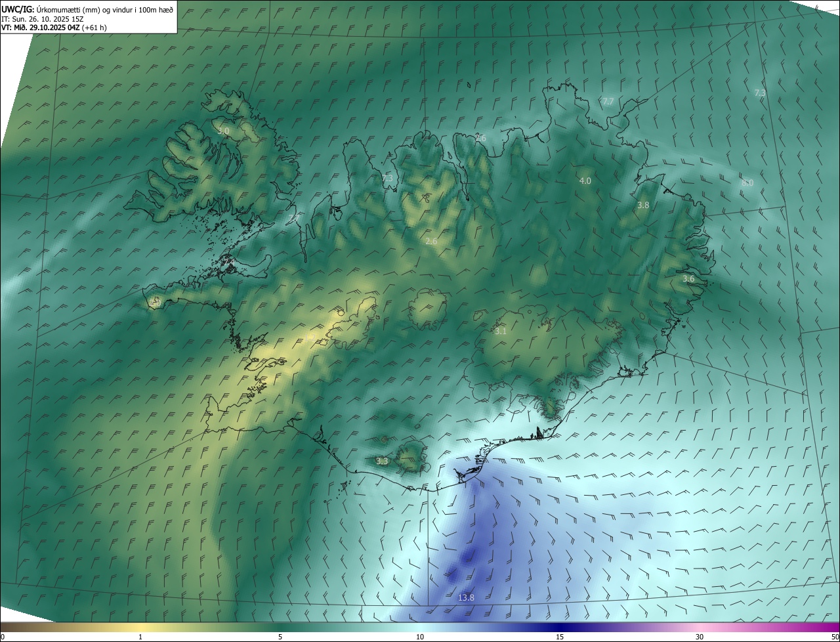Click the 3.1 value label

(x=501, y=332)
